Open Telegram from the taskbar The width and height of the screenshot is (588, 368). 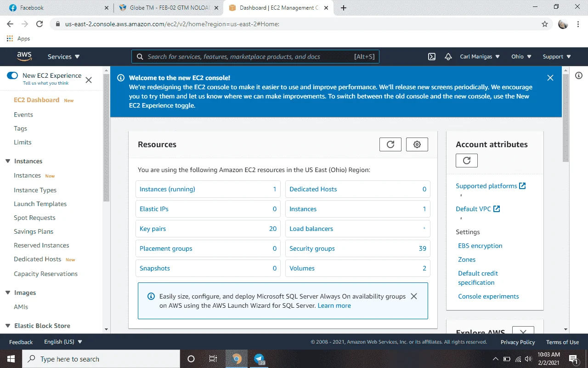point(260,359)
